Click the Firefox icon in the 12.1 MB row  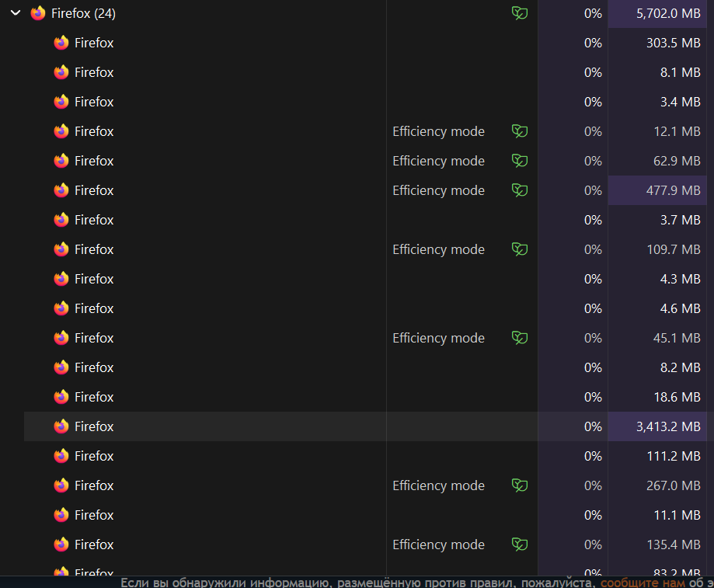click(61, 131)
